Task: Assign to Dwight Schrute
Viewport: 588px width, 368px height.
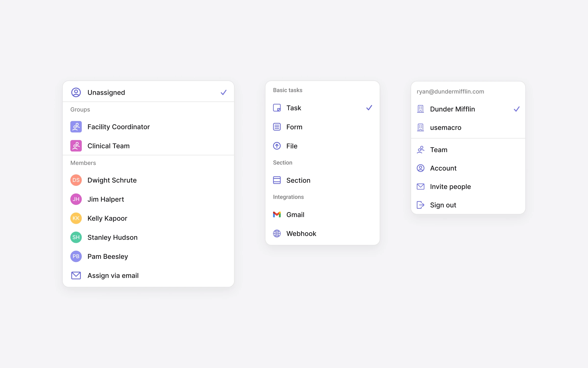Action: (x=148, y=180)
